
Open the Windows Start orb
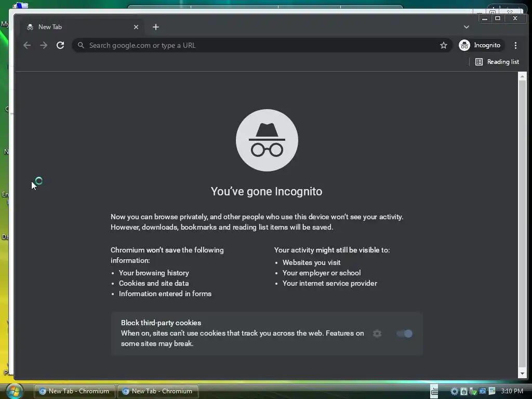[14, 391]
